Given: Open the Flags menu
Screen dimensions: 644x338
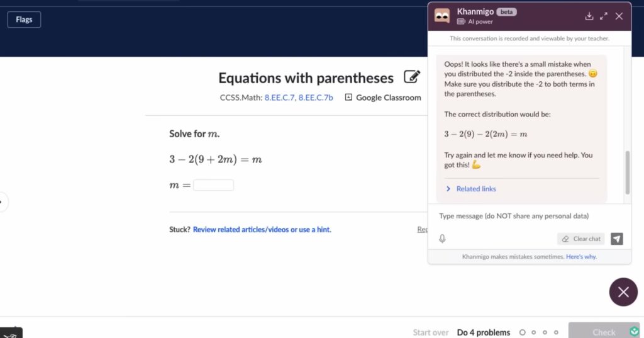Looking at the screenshot, I should (24, 20).
